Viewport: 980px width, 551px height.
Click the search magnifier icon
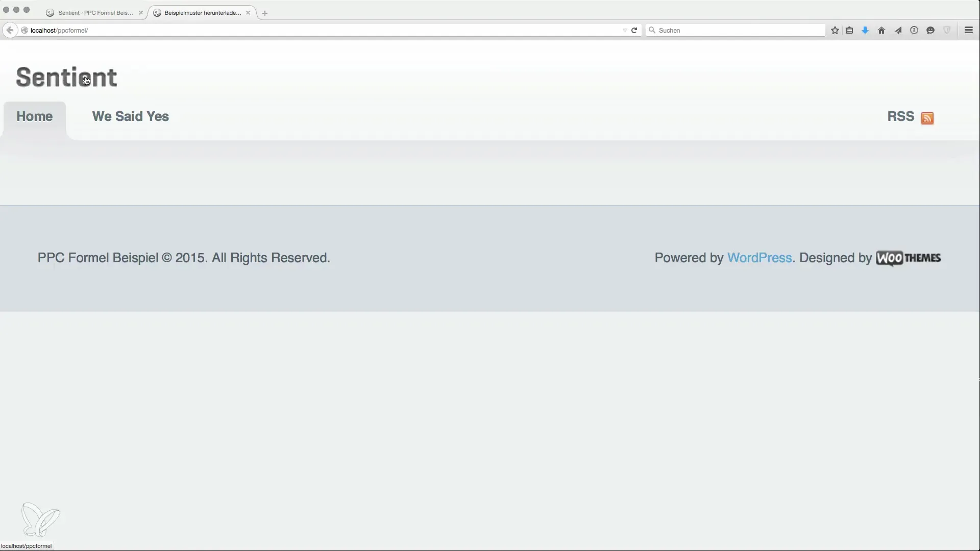[652, 30]
